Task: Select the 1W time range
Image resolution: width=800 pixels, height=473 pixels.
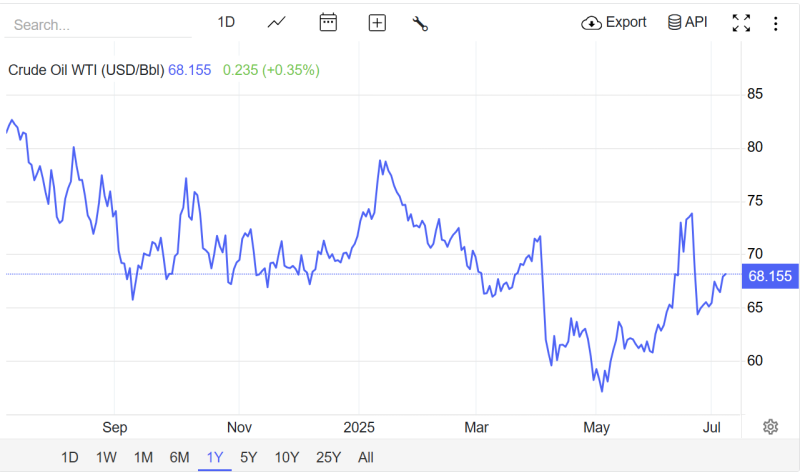Action: point(106,457)
